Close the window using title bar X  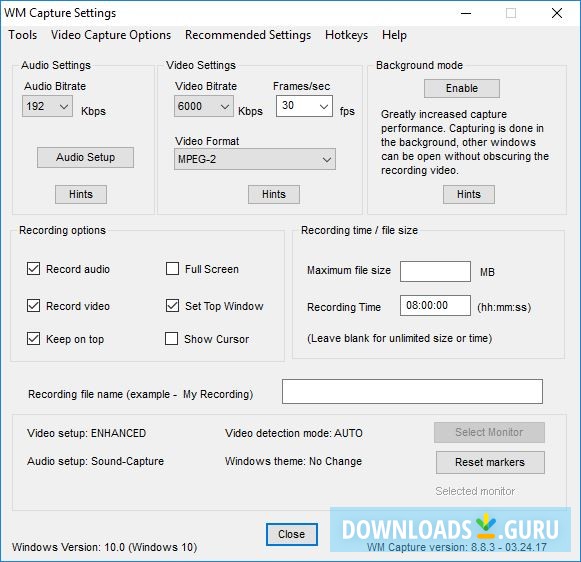coord(557,13)
